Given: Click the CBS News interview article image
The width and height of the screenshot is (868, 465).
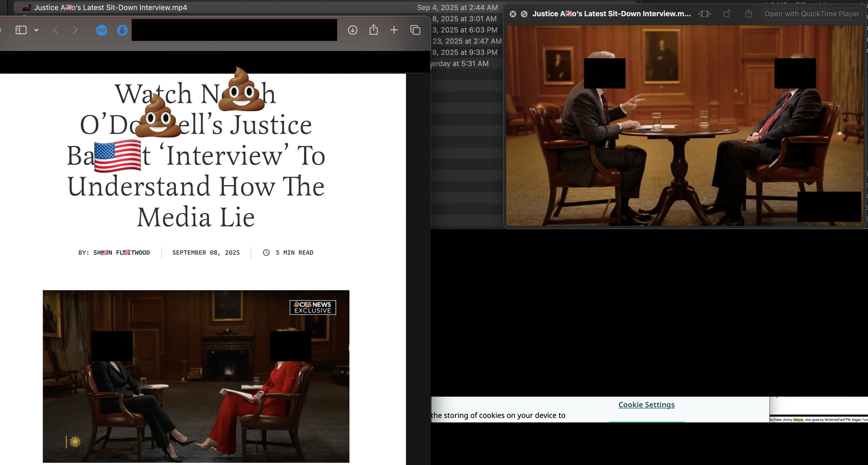Looking at the screenshot, I should point(196,376).
